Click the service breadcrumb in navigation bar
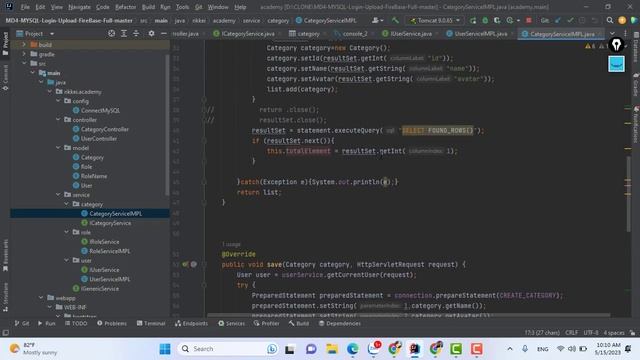Screen dimensions: 640x360 point(251,20)
